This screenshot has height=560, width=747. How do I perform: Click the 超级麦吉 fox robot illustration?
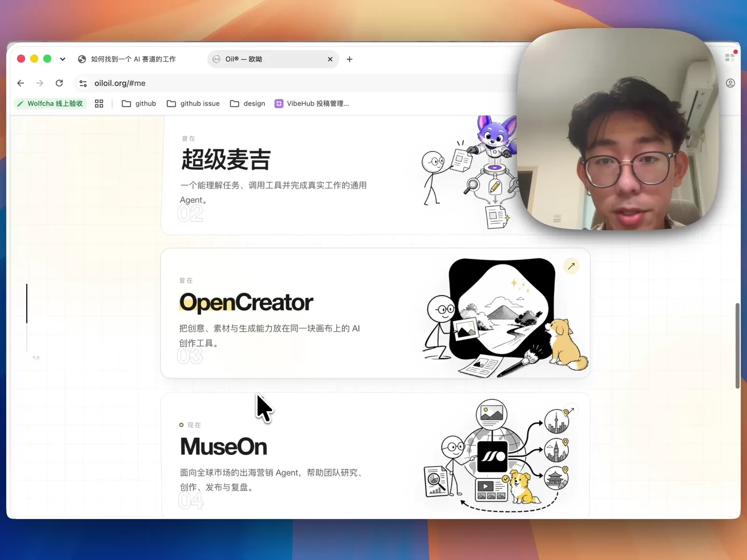click(469, 172)
